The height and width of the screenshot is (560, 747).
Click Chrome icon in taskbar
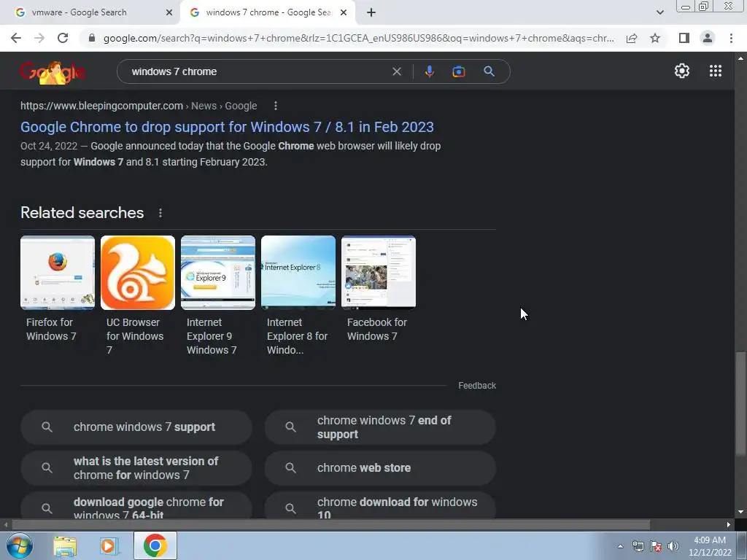coord(155,545)
